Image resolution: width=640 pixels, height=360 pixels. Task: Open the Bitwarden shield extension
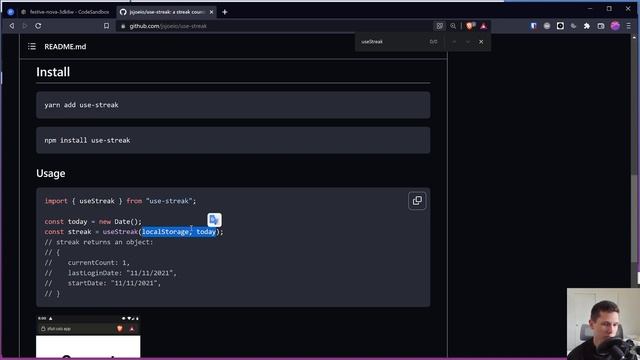533,26
